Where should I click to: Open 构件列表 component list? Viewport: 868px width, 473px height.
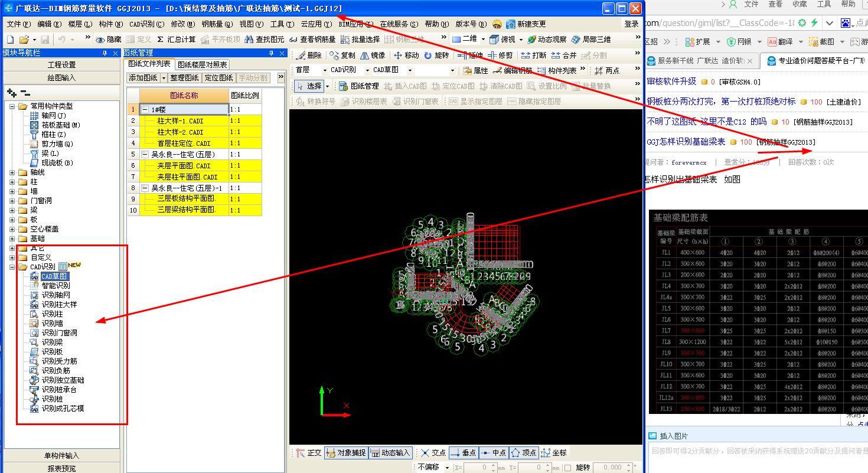557,70
